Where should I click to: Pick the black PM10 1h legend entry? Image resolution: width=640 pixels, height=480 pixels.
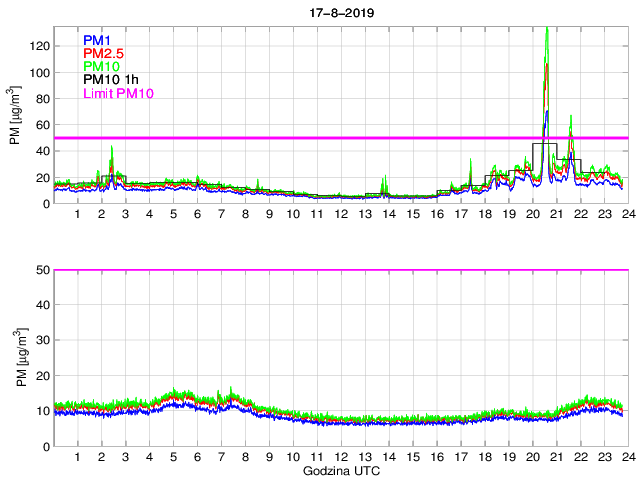click(111, 80)
